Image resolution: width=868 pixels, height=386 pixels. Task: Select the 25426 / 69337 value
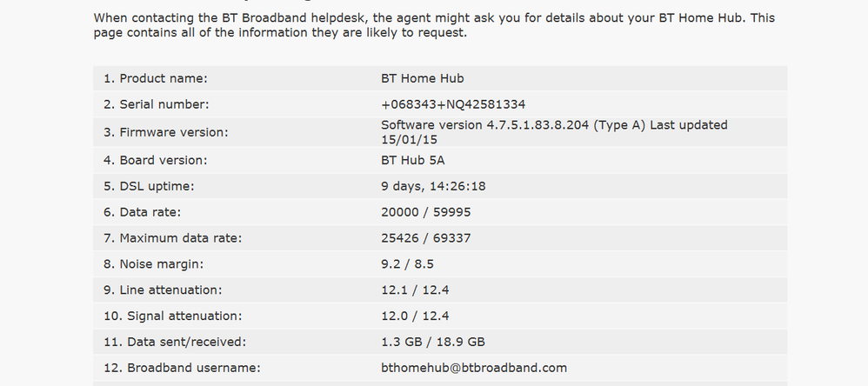pos(426,238)
